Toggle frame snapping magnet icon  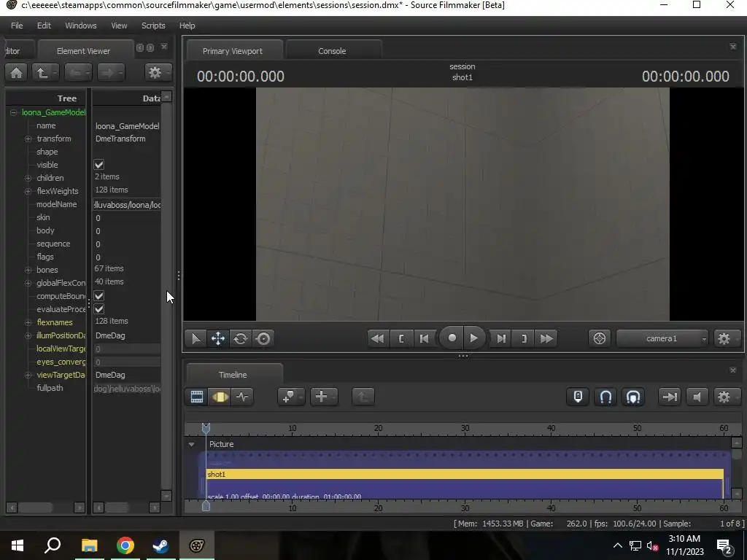605,397
